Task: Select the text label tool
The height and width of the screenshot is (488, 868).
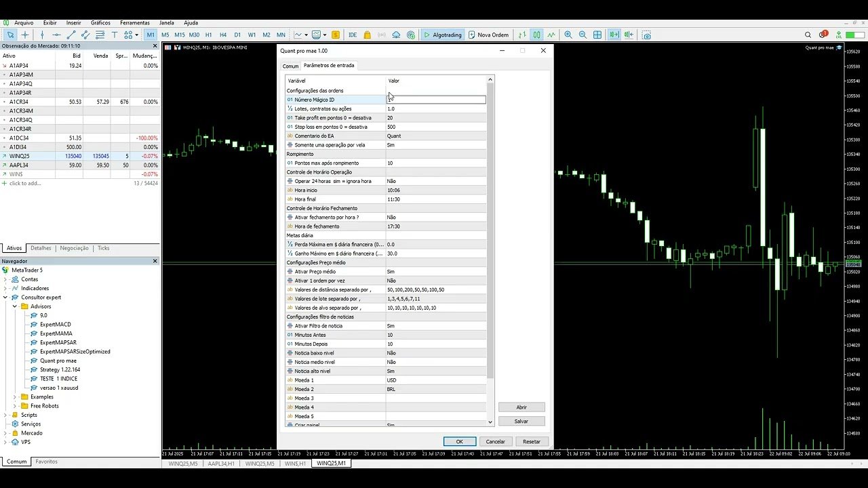Action: coord(115,35)
